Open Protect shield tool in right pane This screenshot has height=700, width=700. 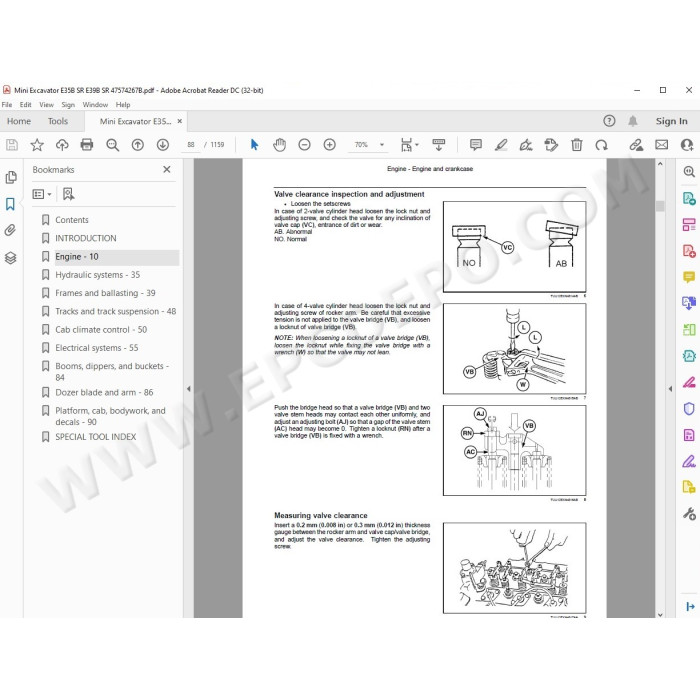pos(689,408)
